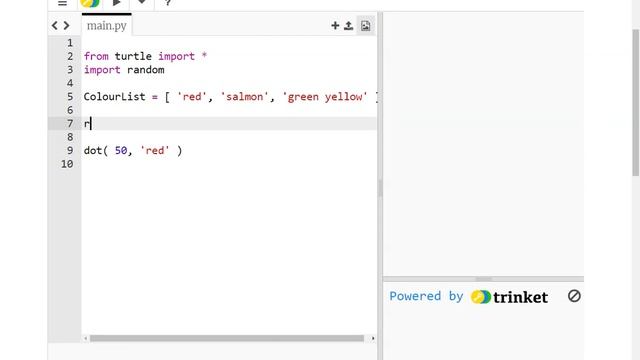Go to the previous file tab
640x360 pixels.
(55, 26)
